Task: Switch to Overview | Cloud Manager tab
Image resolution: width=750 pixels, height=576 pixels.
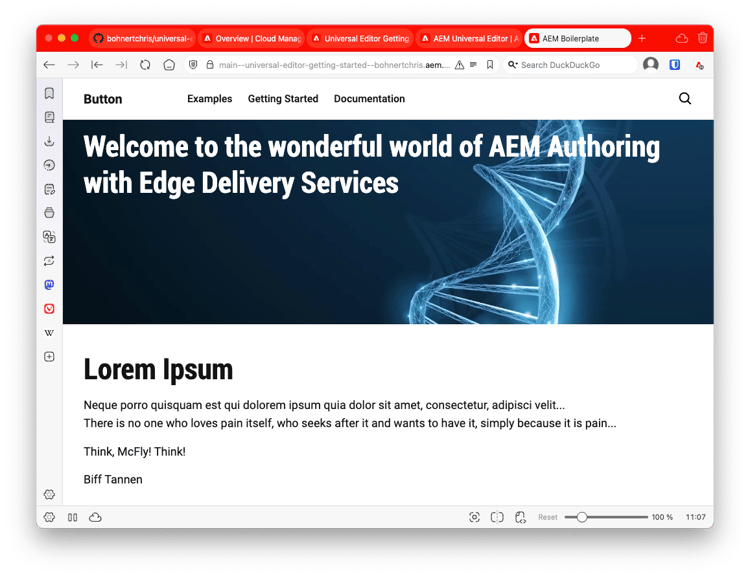Action: (252, 38)
